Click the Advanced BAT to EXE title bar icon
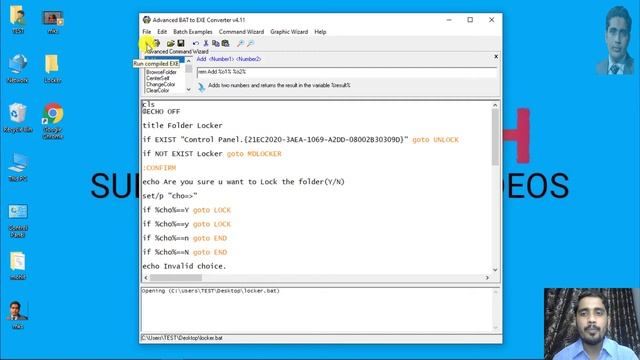 [147, 20]
